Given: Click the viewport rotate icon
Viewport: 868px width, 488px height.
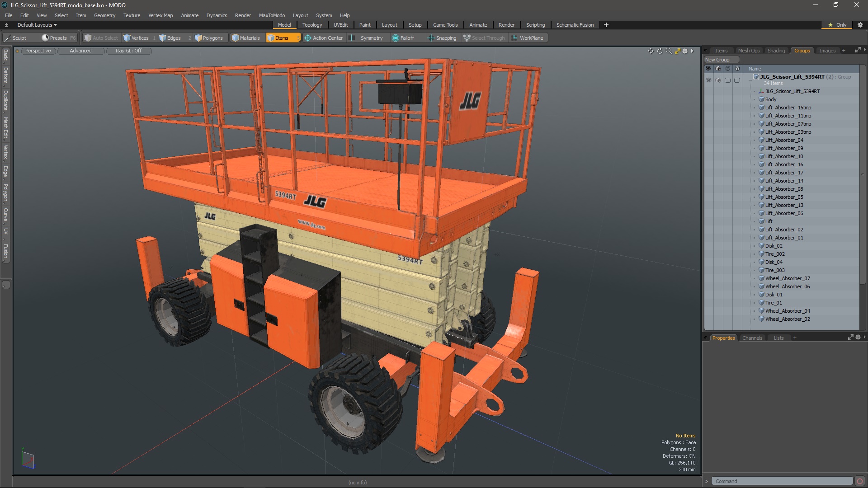Looking at the screenshot, I should point(660,51).
